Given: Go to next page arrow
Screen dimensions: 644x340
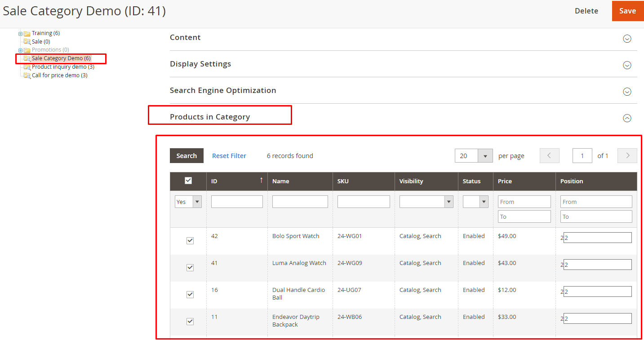Looking at the screenshot, I should coord(627,156).
